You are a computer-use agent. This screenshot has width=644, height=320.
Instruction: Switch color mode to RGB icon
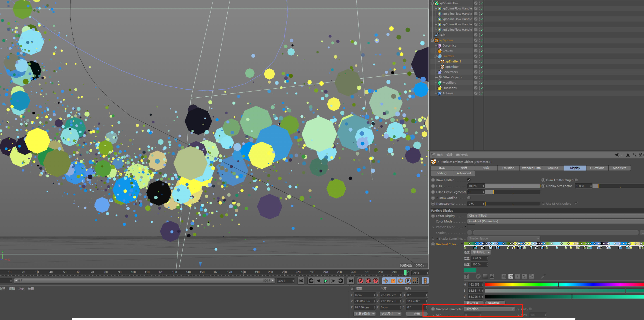[x=504, y=276]
